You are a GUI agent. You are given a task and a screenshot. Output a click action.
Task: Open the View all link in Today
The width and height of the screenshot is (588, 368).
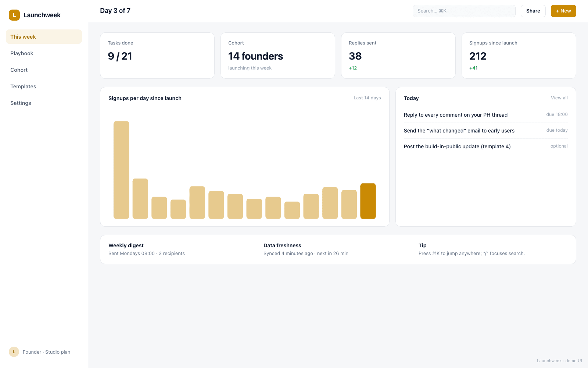[x=559, y=98]
